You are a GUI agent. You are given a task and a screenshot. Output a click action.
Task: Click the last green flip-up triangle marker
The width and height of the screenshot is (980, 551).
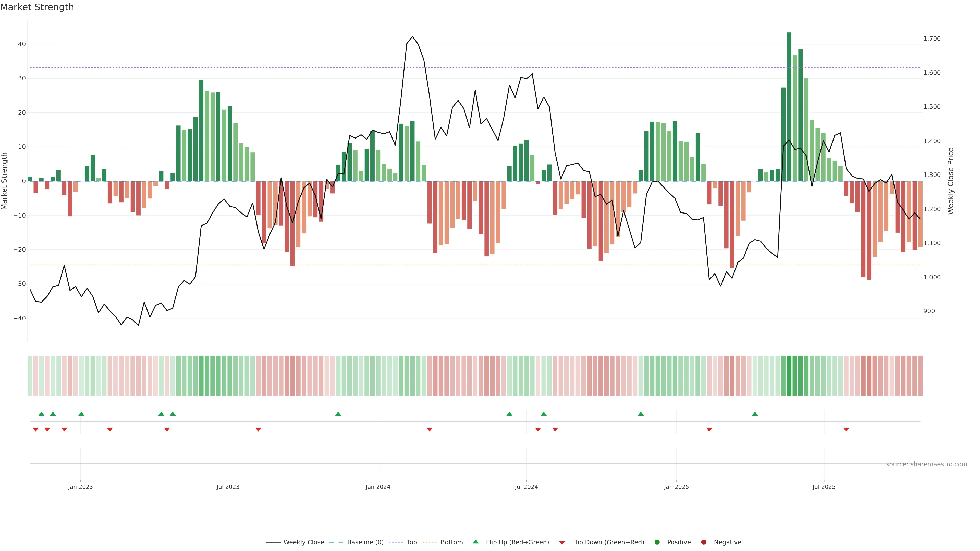point(755,414)
